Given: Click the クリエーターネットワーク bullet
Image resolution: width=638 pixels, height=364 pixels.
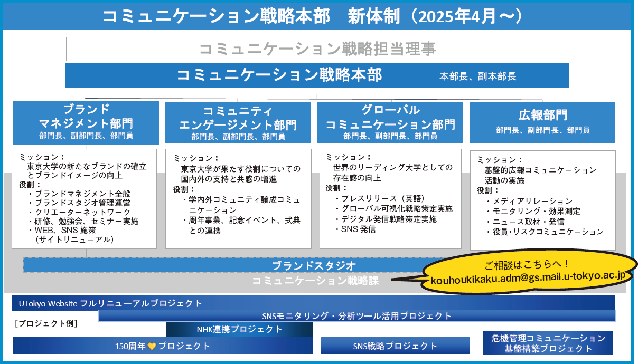Looking at the screenshot, I should pyautogui.click(x=79, y=212).
